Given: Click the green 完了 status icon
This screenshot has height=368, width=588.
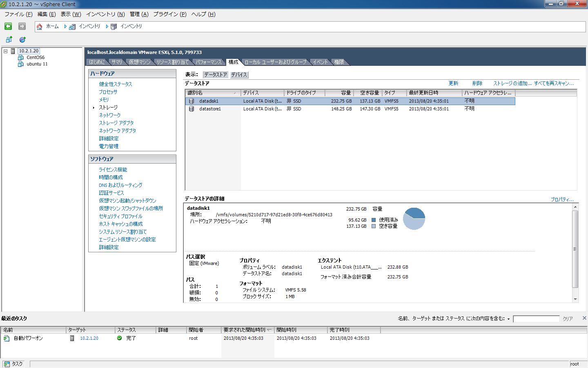Looking at the screenshot, I should (x=120, y=338).
